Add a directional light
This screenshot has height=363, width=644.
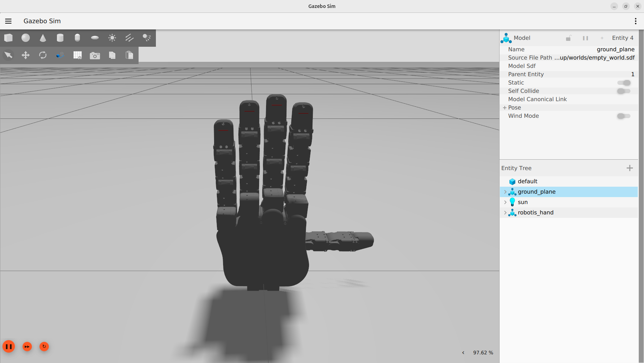point(129,38)
